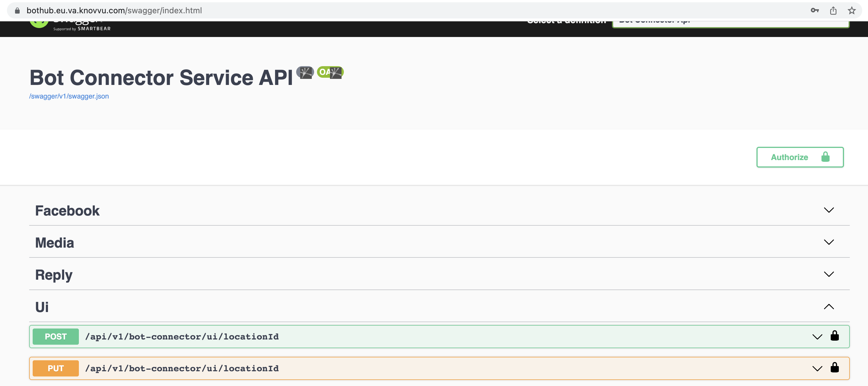868x386 pixels.
Task: Expand POST locationId endpoint arrow
Action: [817, 337]
